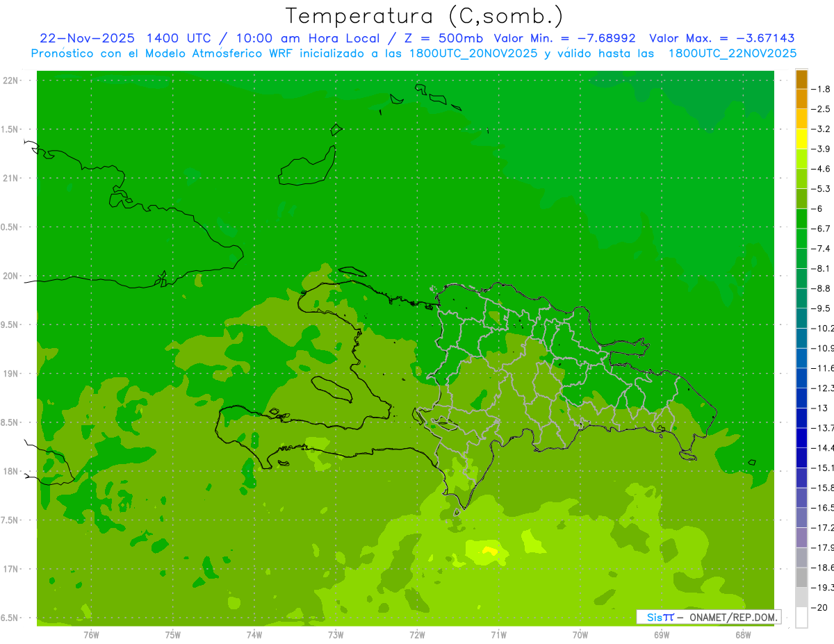834x644 pixels.
Task: Click the -3.2 colorbar value
Action: [821, 129]
